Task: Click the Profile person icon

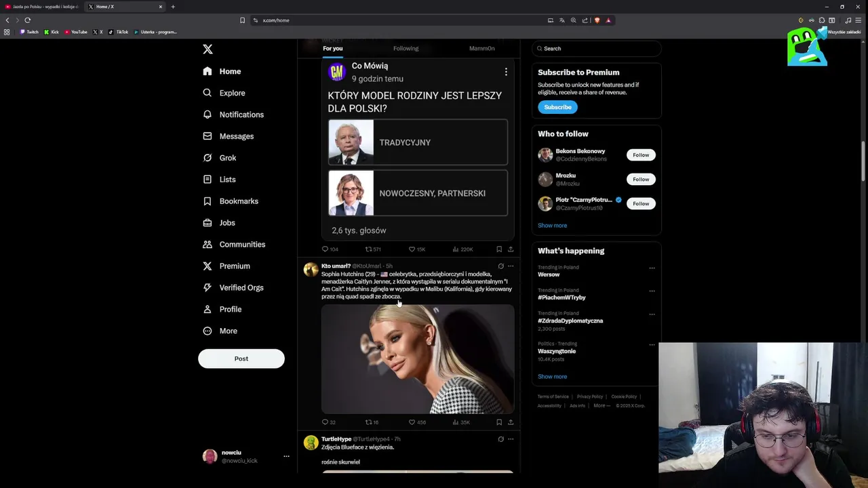Action: coord(208,310)
